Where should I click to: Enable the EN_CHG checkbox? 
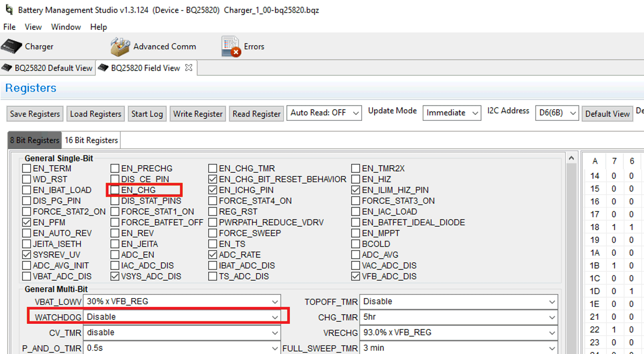coord(114,190)
